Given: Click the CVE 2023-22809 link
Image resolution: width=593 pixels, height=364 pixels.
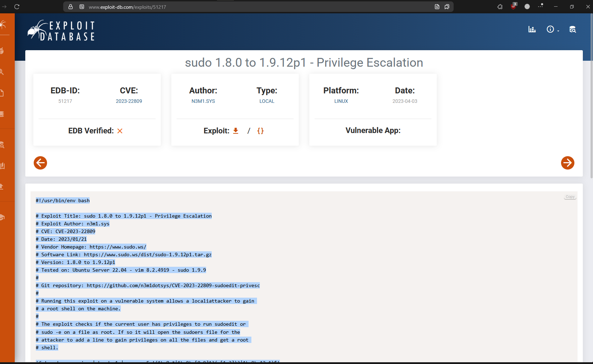Looking at the screenshot, I should 129,101.
